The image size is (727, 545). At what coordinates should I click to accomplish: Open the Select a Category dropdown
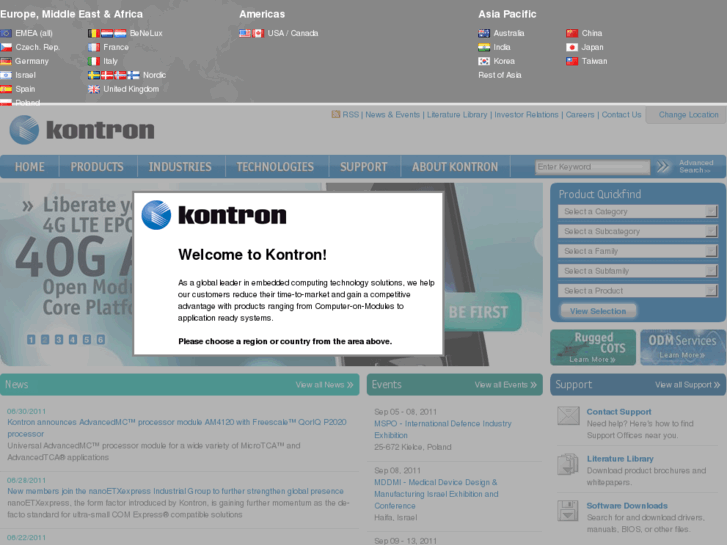click(638, 212)
